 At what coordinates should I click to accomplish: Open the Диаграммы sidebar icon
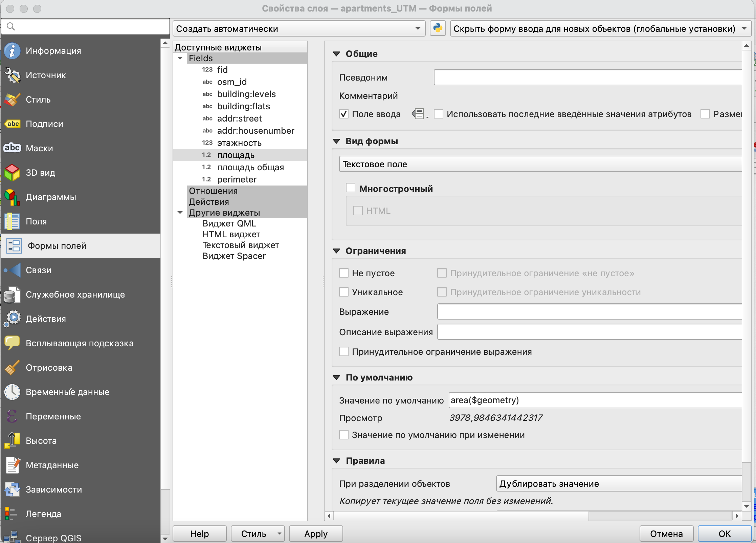point(13,197)
